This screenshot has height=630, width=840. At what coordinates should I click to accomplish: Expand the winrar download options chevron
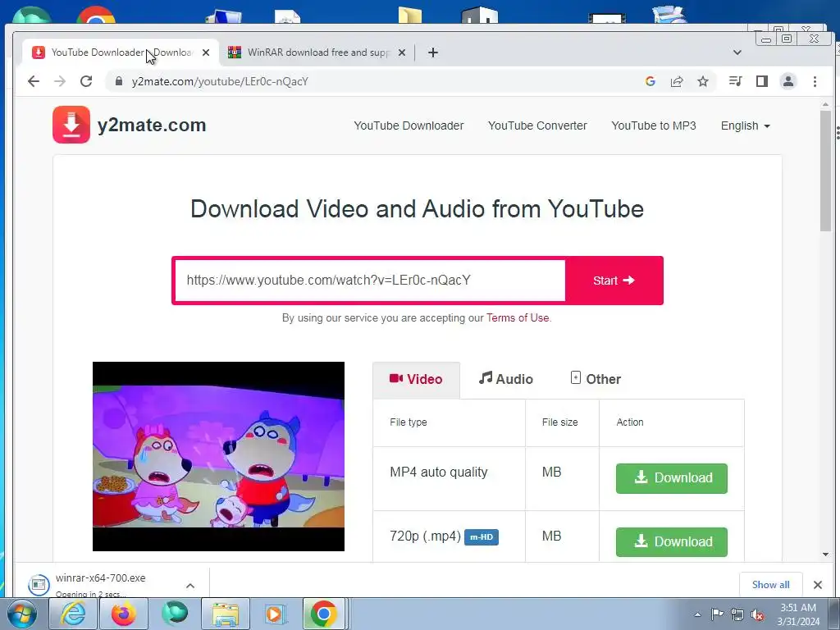click(x=190, y=586)
